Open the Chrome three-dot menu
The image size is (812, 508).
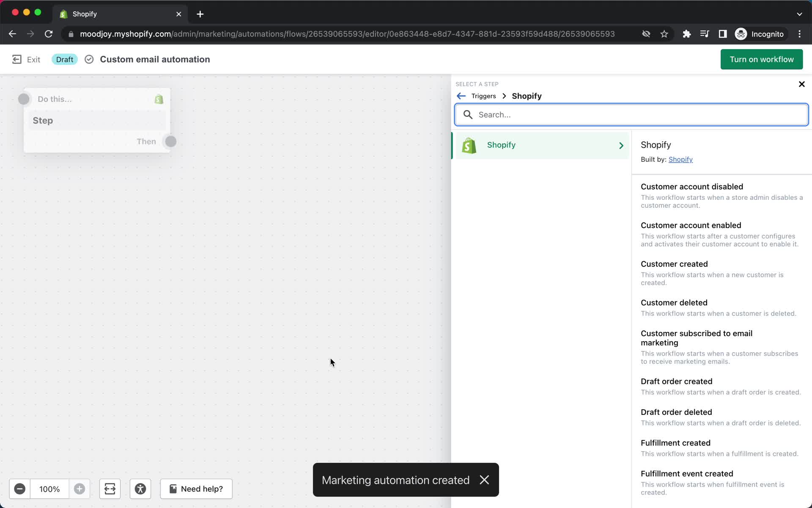[x=799, y=34]
